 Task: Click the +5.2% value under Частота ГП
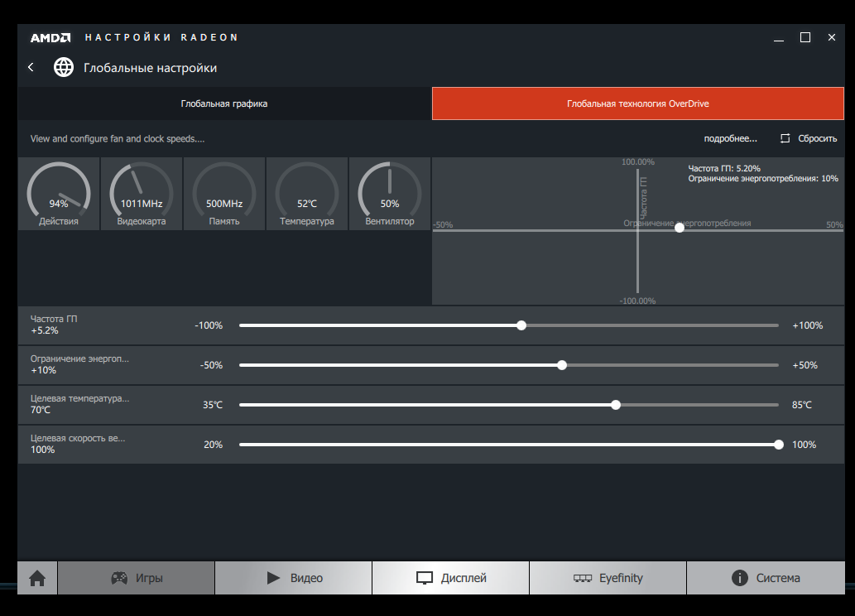[45, 330]
